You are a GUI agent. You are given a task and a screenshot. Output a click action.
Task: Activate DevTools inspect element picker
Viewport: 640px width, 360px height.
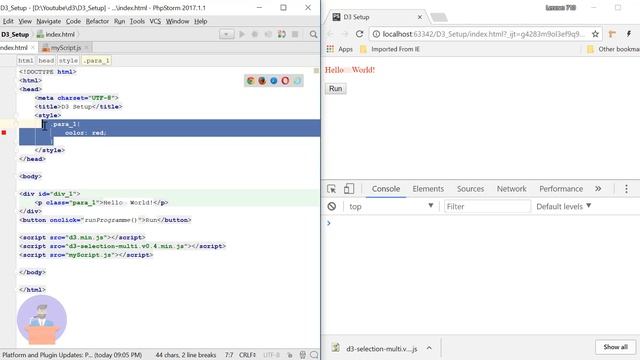click(x=331, y=189)
